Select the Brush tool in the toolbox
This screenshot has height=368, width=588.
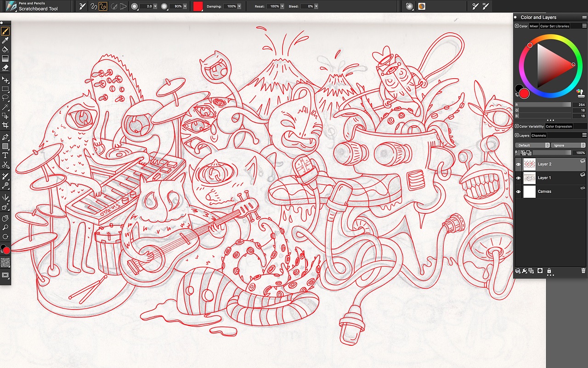pos(6,32)
